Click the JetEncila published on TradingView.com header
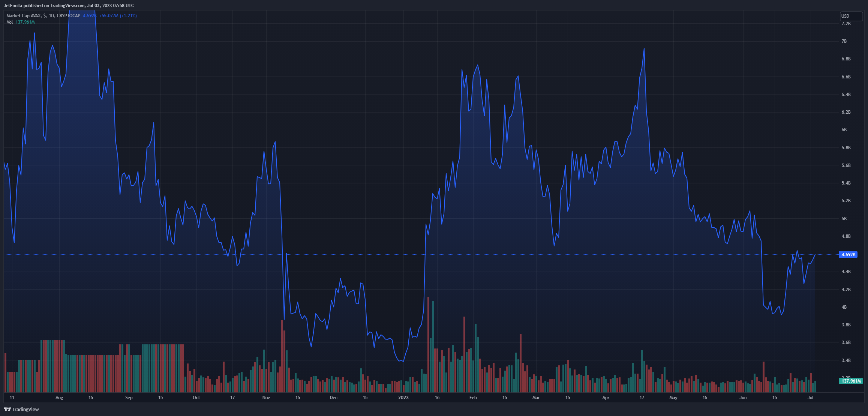 [x=69, y=5]
